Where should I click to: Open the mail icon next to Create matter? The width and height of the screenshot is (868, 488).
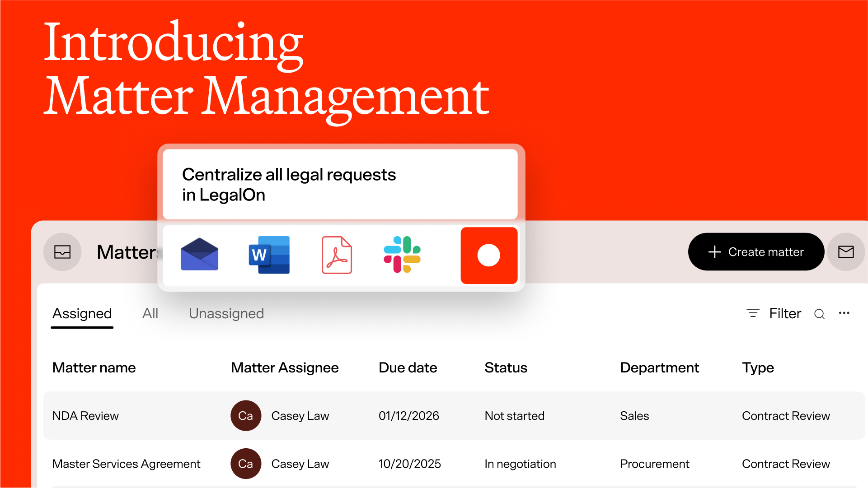845,252
